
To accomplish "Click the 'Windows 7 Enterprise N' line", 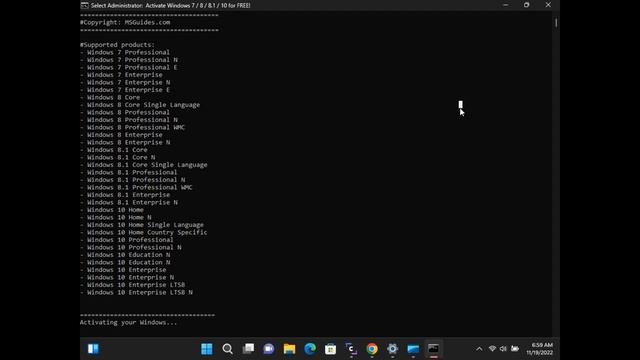I will tap(125, 82).
